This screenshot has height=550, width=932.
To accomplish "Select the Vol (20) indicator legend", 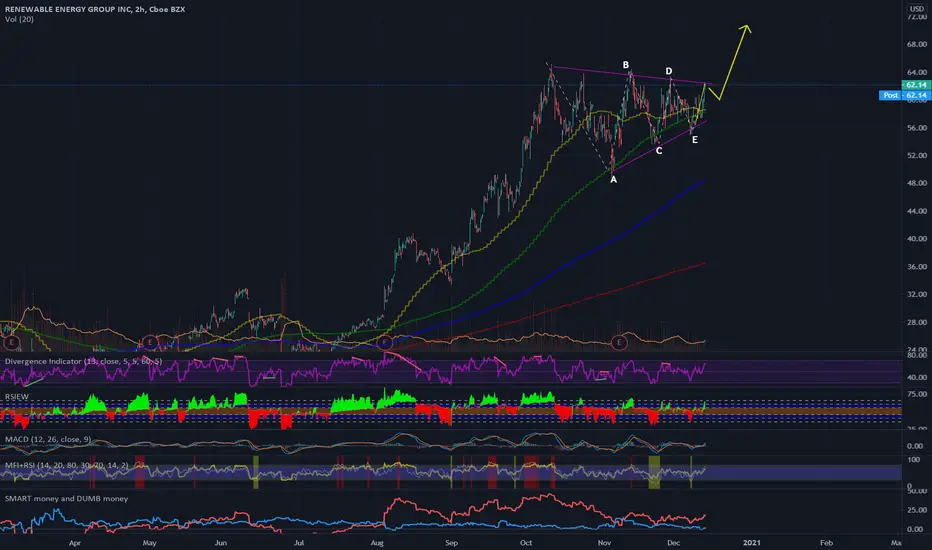I will coord(19,20).
